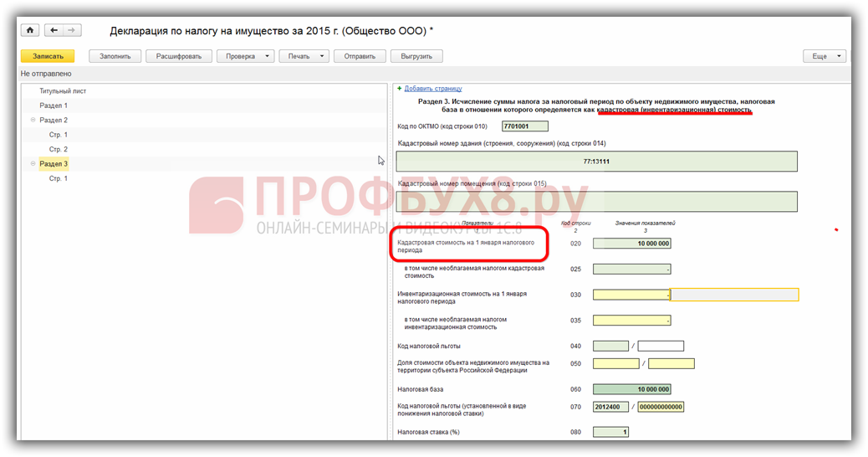868x457 pixels.
Task: Click the Расшифровать button
Action: pos(178,56)
